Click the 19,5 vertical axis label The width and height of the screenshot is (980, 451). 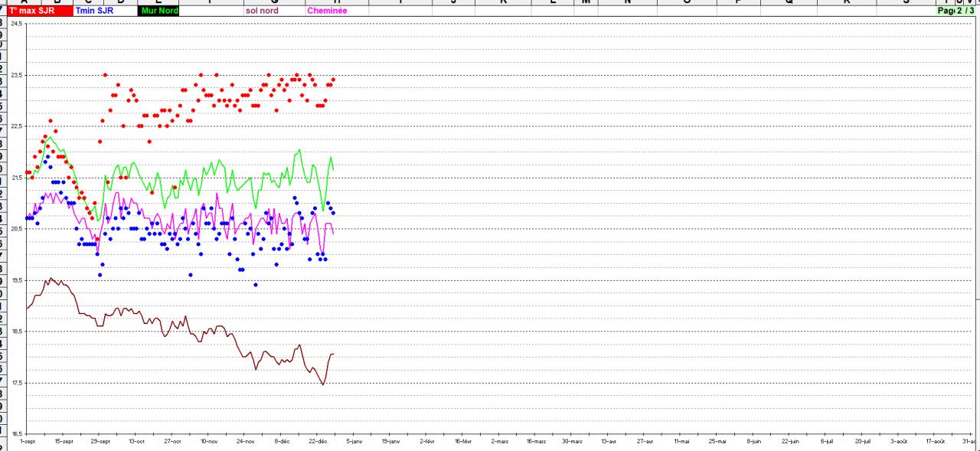18,280
